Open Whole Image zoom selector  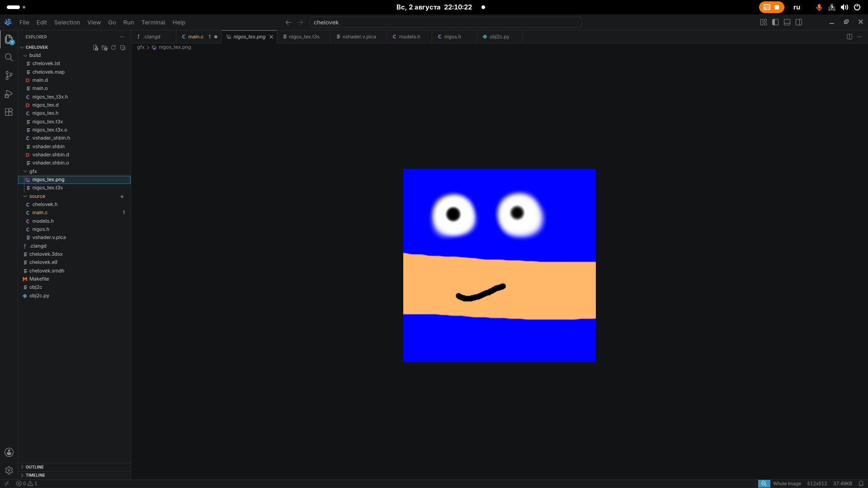787,483
